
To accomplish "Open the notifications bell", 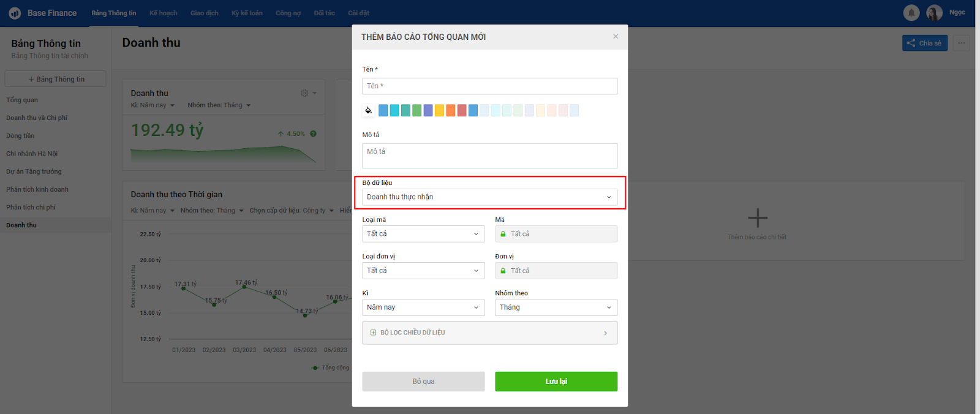I will [x=911, y=12].
